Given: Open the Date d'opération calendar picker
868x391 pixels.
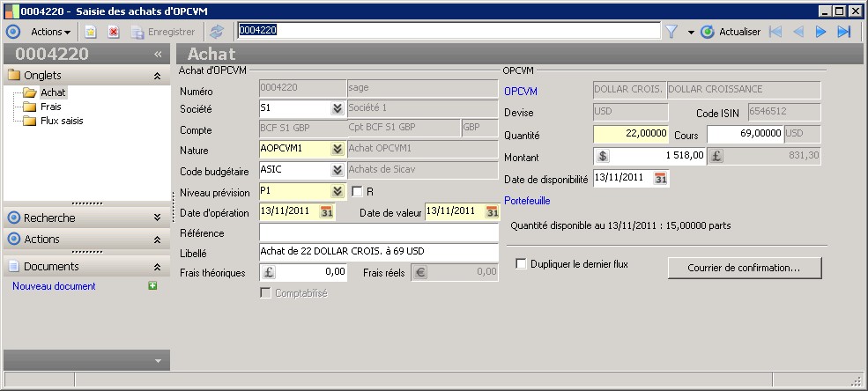Looking at the screenshot, I should pyautogui.click(x=327, y=212).
